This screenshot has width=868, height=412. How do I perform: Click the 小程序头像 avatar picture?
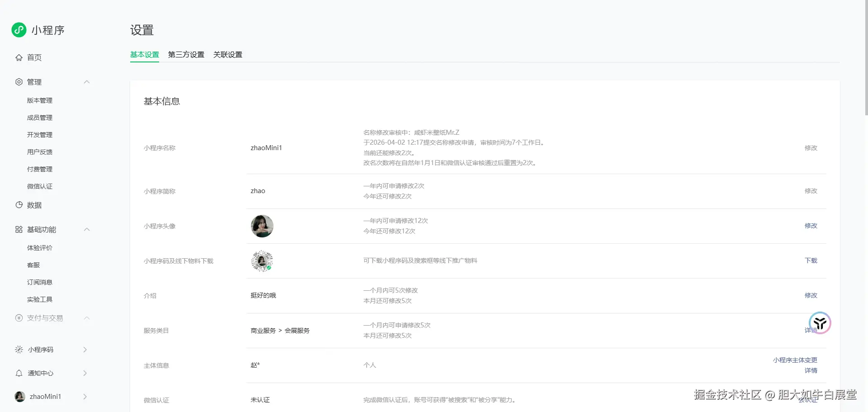tap(262, 226)
